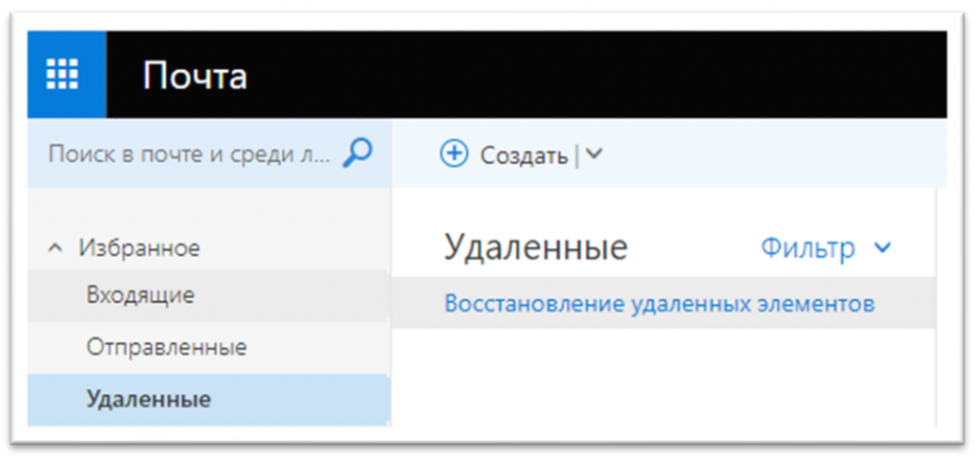Open the Входящие folder
The image size is (980, 464).
140,296
